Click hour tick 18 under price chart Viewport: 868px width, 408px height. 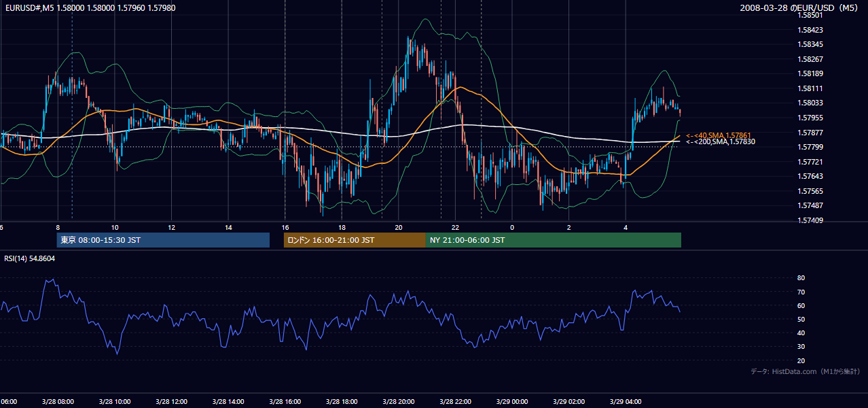tap(342, 227)
